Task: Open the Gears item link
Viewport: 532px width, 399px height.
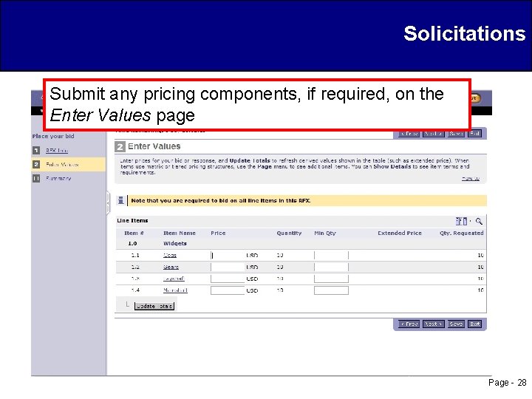Action: [171, 267]
